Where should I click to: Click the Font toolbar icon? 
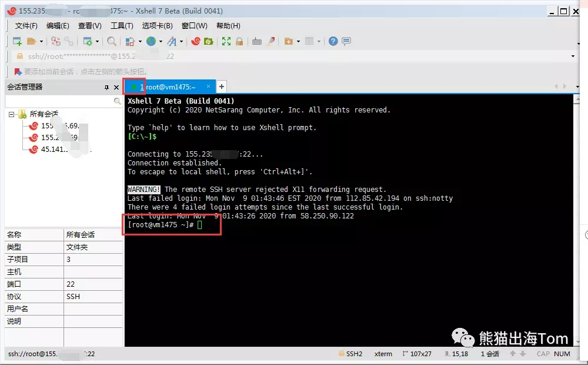172,41
